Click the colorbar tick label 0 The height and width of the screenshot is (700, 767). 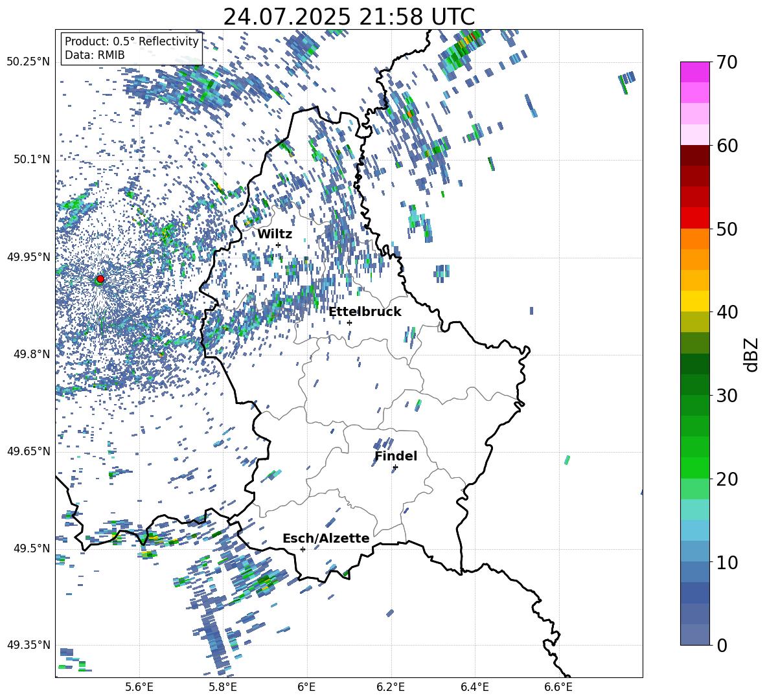722,646
